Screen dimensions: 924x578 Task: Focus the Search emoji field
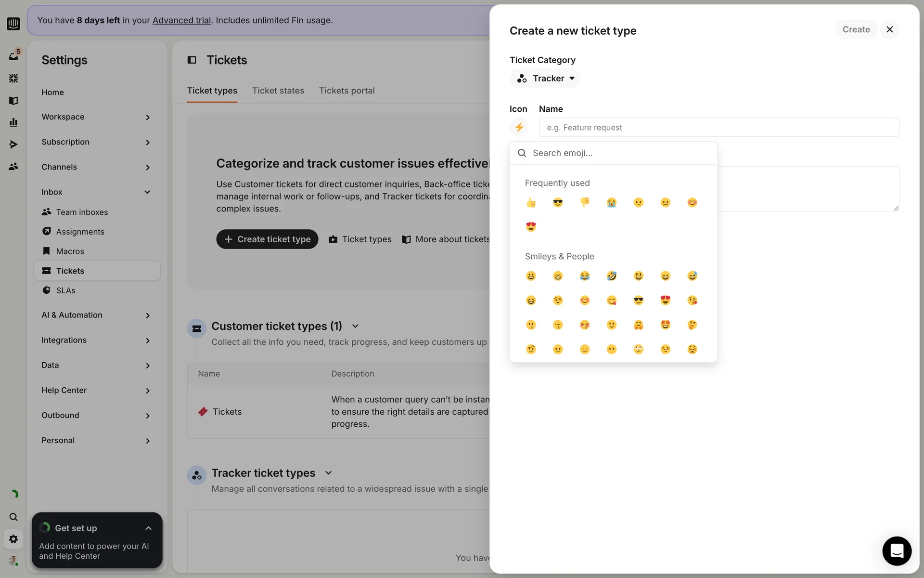(x=621, y=153)
